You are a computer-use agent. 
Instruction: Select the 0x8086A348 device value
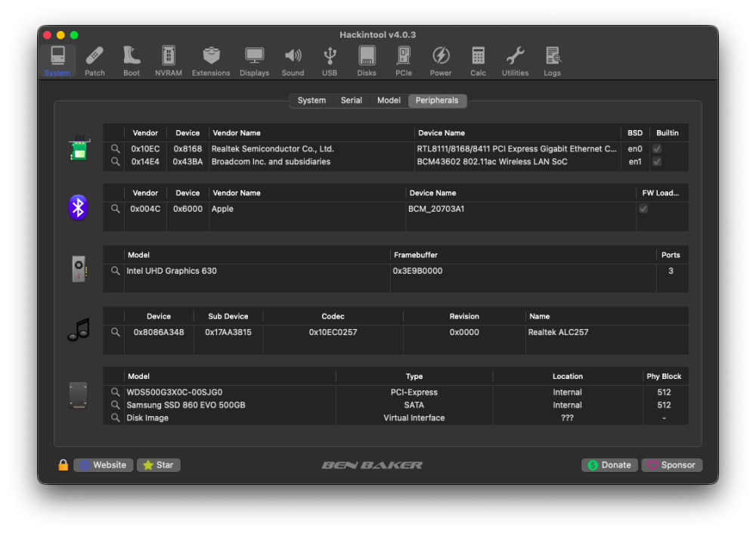tap(159, 332)
